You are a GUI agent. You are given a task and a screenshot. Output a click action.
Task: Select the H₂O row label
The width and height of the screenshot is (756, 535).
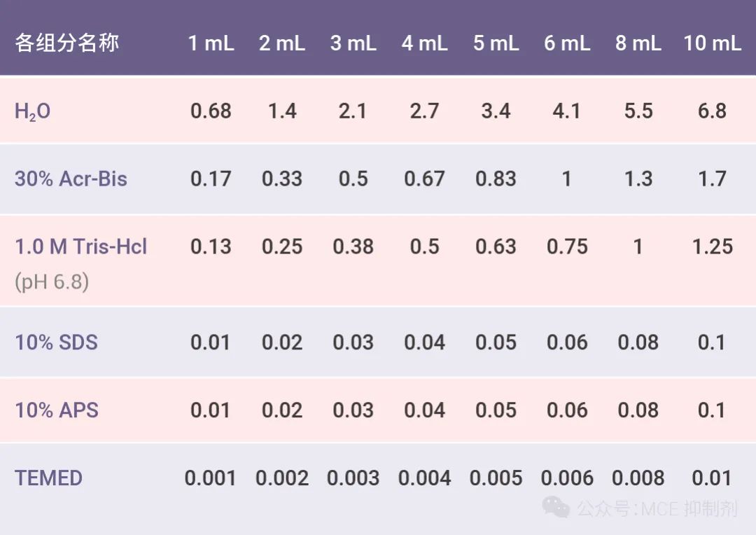(33, 111)
